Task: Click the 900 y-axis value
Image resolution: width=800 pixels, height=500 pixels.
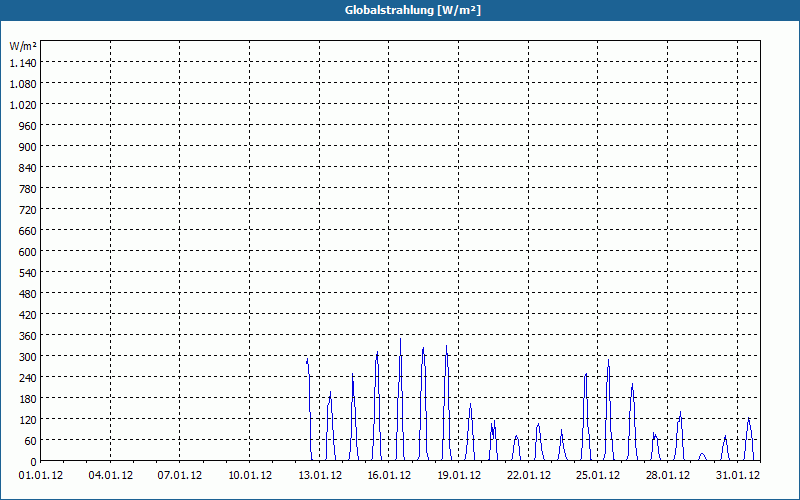Action: point(28,147)
